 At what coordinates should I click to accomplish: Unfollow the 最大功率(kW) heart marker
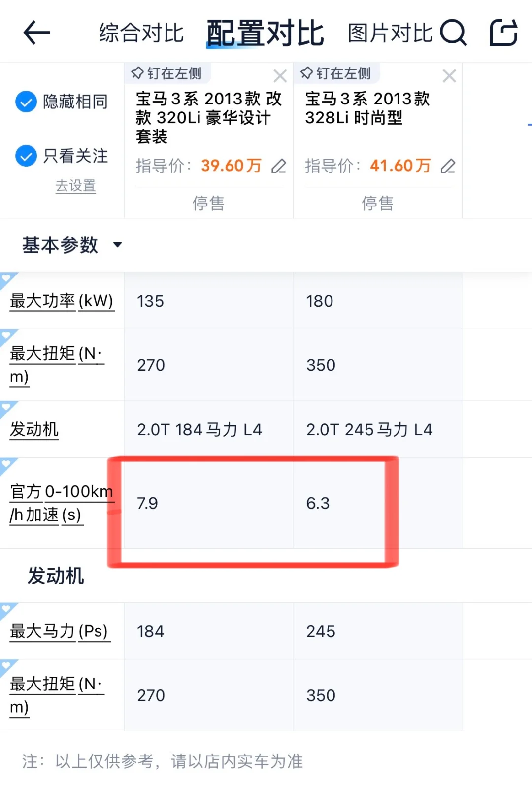(7, 279)
